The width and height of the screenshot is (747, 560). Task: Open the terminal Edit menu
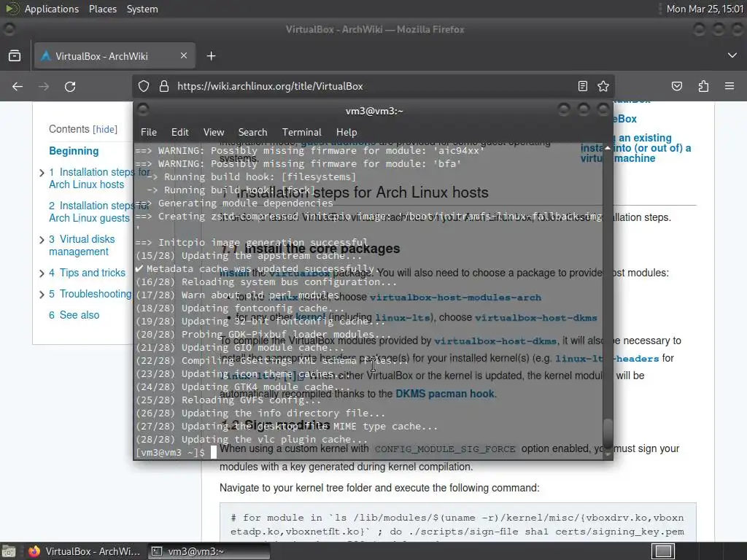(179, 132)
